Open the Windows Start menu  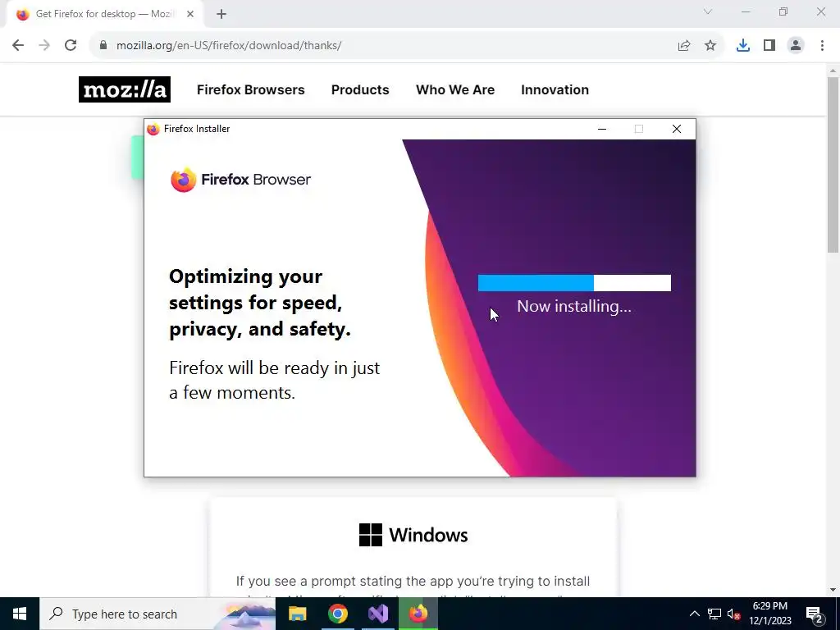20,614
